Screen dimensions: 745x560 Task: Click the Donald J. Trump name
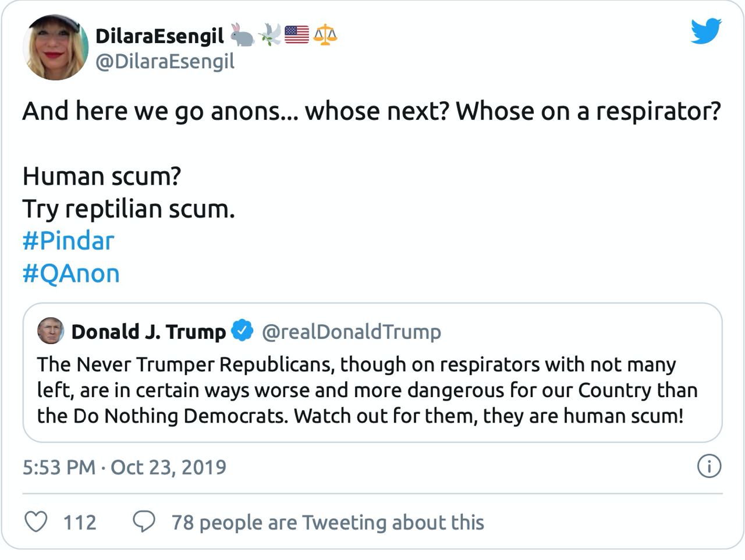pyautogui.click(x=148, y=332)
